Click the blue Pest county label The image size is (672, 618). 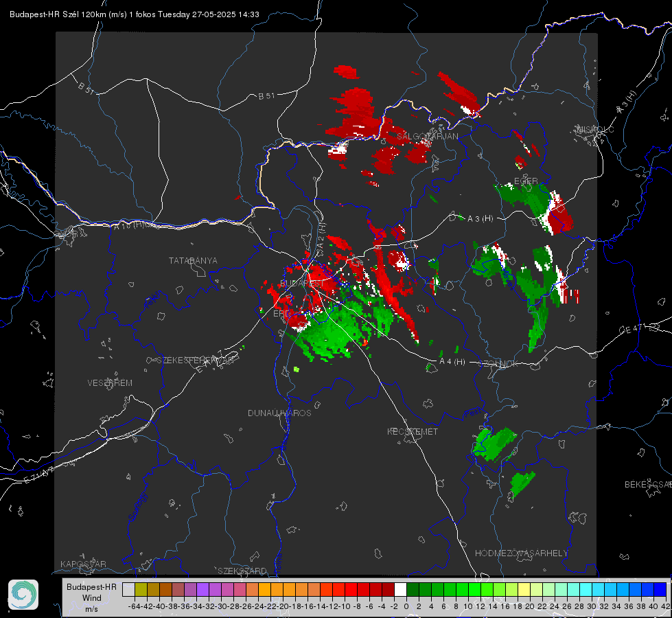(x=473, y=413)
